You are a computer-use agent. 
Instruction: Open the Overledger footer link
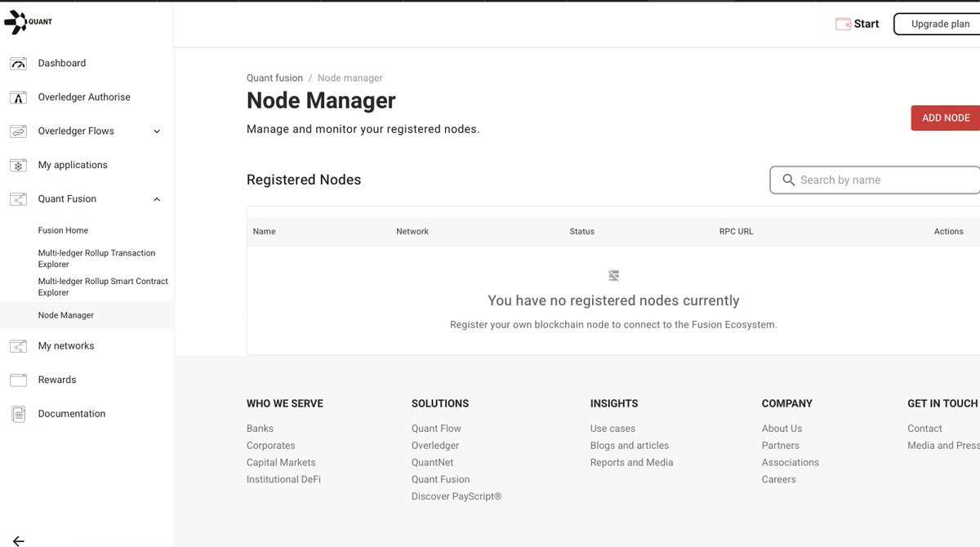435,446
